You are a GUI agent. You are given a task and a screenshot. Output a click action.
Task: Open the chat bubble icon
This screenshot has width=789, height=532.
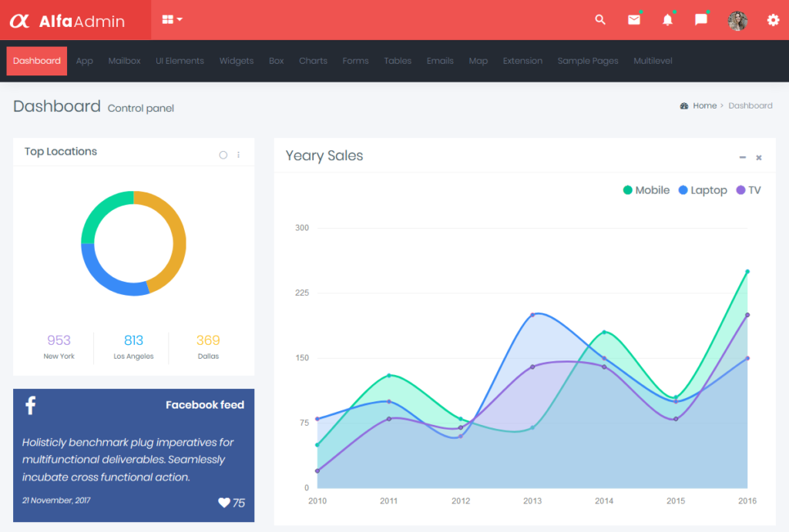click(700, 20)
